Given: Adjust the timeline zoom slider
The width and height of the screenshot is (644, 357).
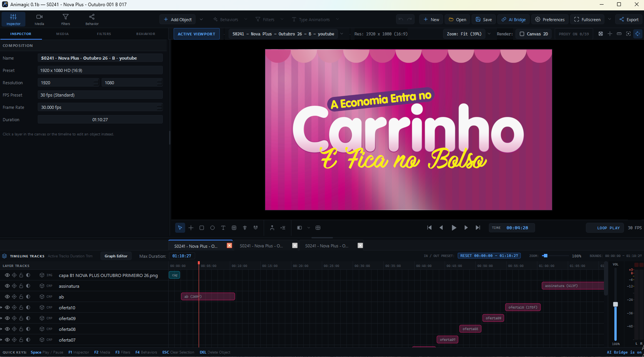Looking at the screenshot, I should 545,256.
